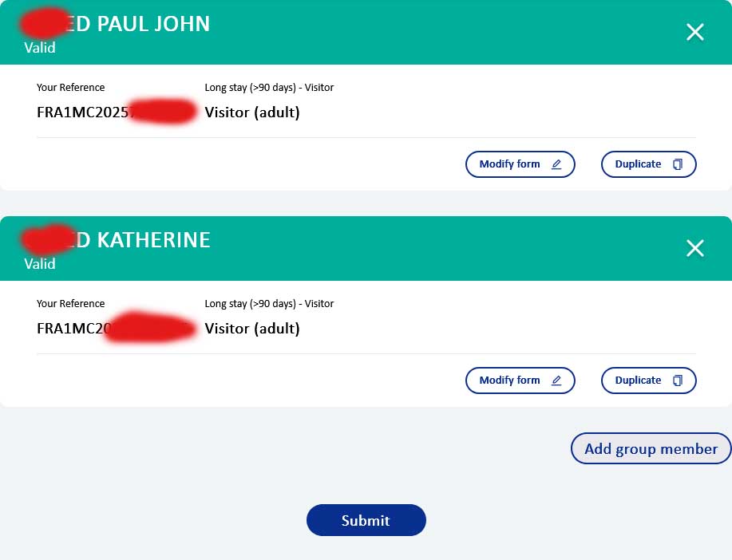This screenshot has height=560, width=732.
Task: Remove the Paul John application card
Action: [694, 32]
